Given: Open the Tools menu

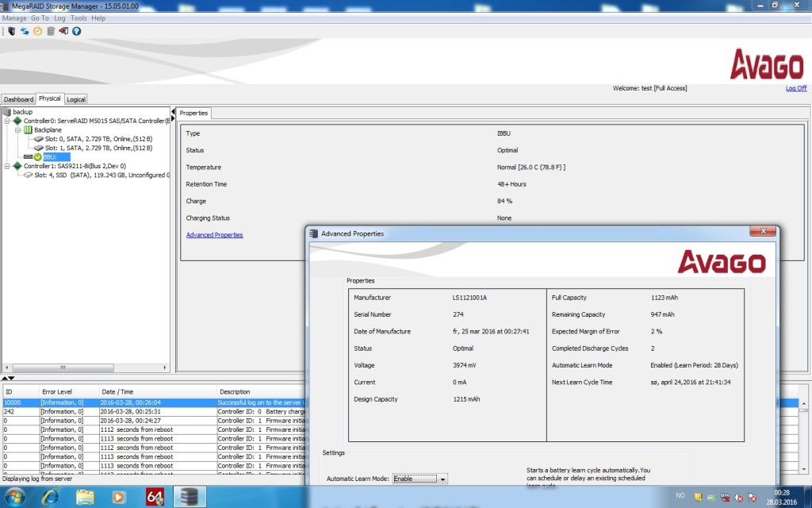Looking at the screenshot, I should [x=79, y=17].
